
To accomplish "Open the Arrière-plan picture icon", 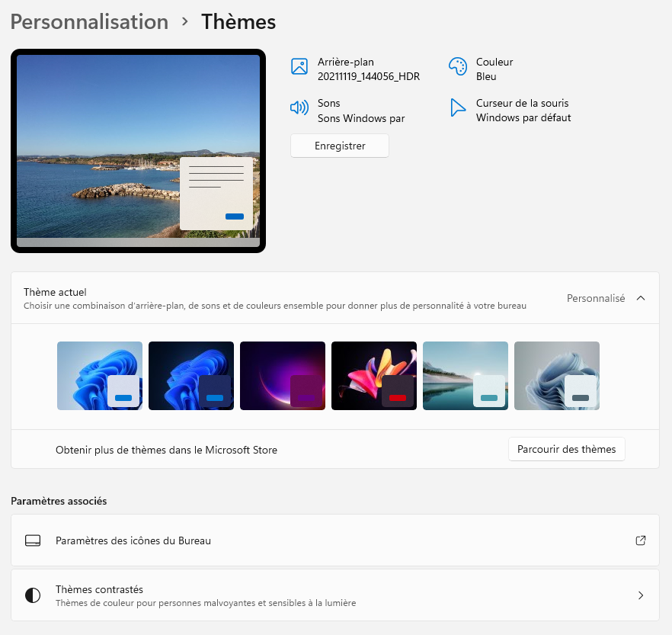I will 299,66.
